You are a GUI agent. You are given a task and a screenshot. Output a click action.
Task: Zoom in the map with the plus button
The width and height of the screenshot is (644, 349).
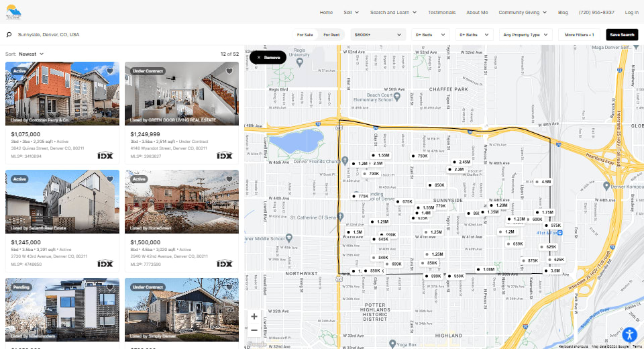tap(254, 317)
